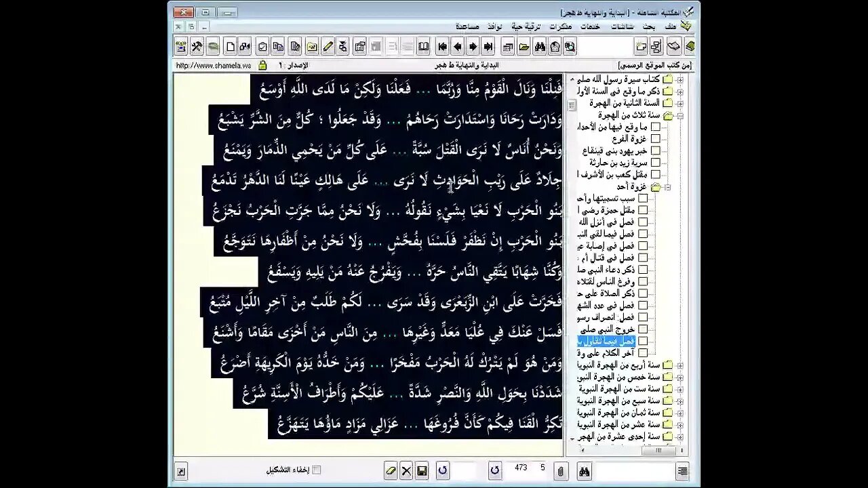
Task: Open the خدمات menu
Action: point(590,26)
